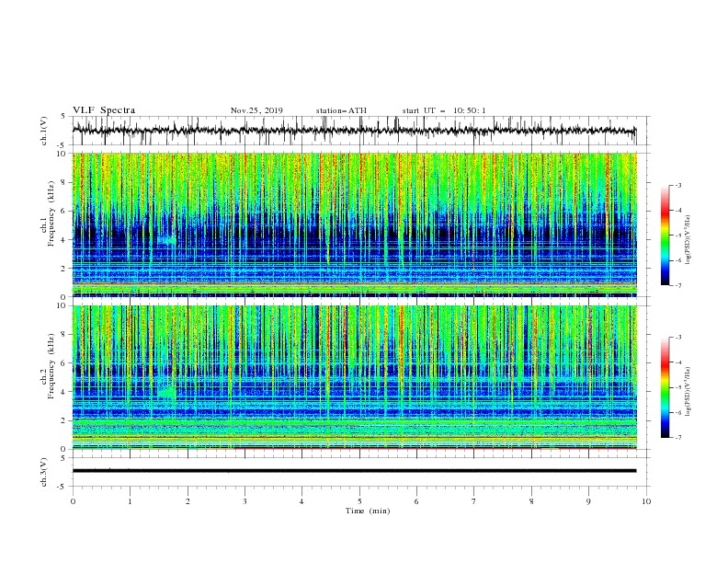Click the 'VLF Spectra' title text

[104, 110]
